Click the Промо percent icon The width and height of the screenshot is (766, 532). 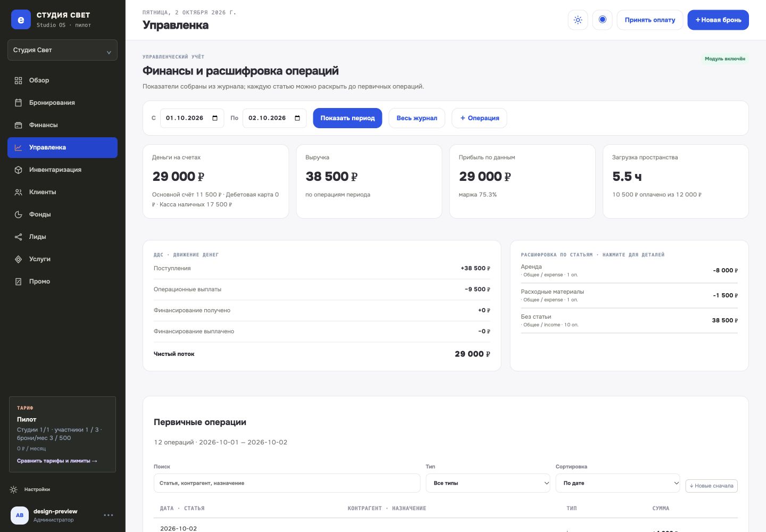(x=18, y=281)
